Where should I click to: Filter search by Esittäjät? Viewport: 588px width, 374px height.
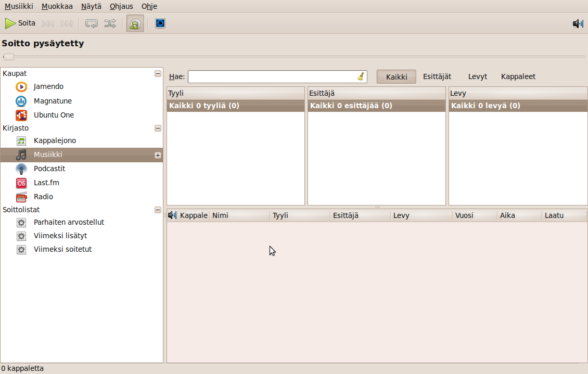click(437, 76)
